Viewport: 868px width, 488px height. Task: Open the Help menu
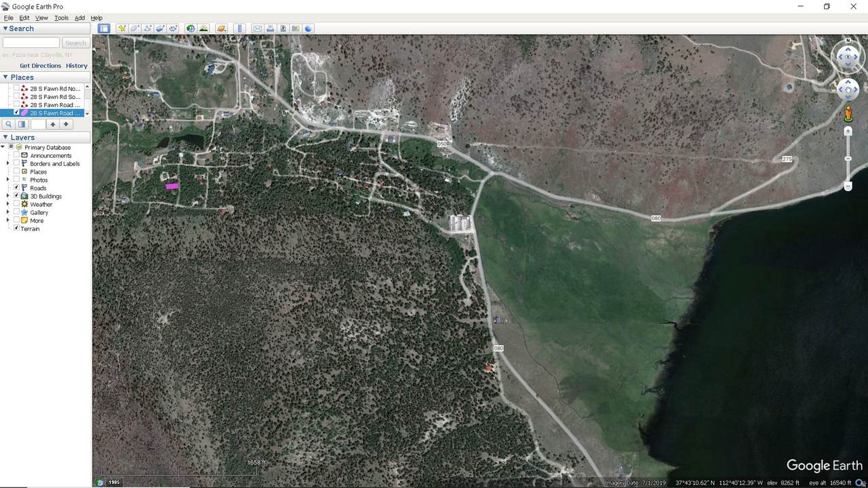96,18
